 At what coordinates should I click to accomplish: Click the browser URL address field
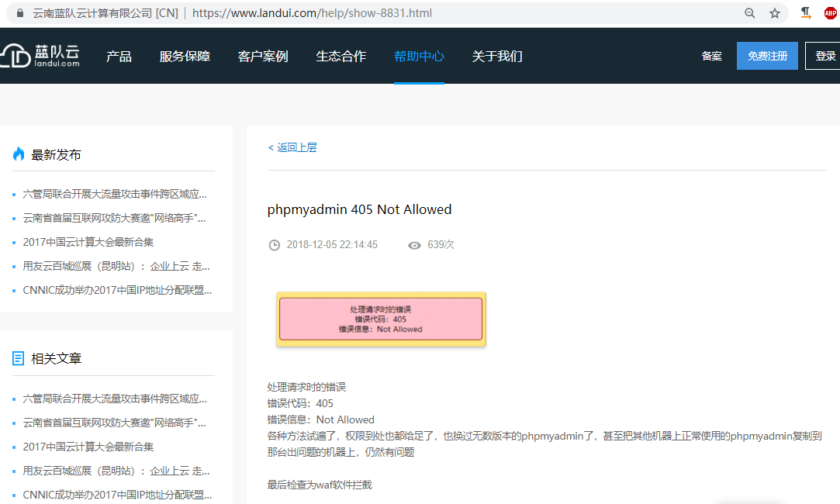click(x=465, y=13)
